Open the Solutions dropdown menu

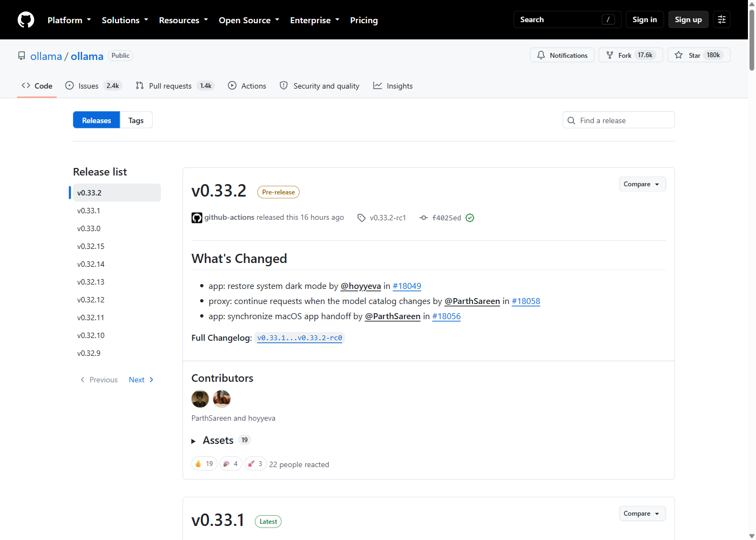pyautogui.click(x=125, y=20)
